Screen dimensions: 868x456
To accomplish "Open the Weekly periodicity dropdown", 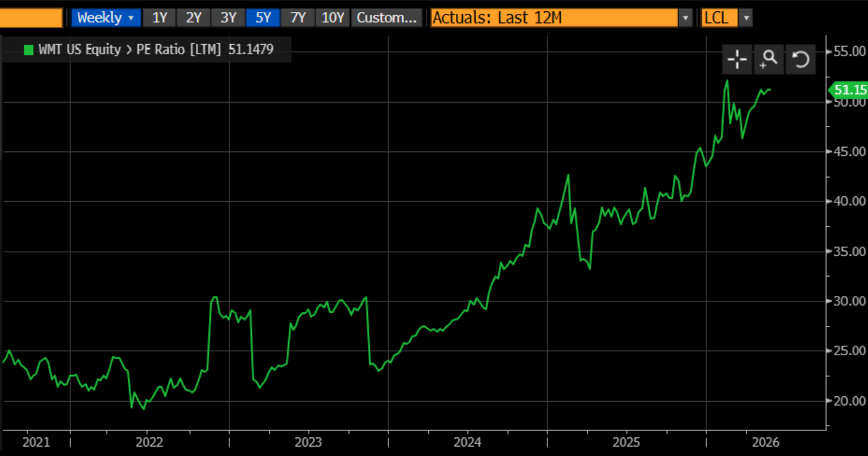I will pos(106,17).
